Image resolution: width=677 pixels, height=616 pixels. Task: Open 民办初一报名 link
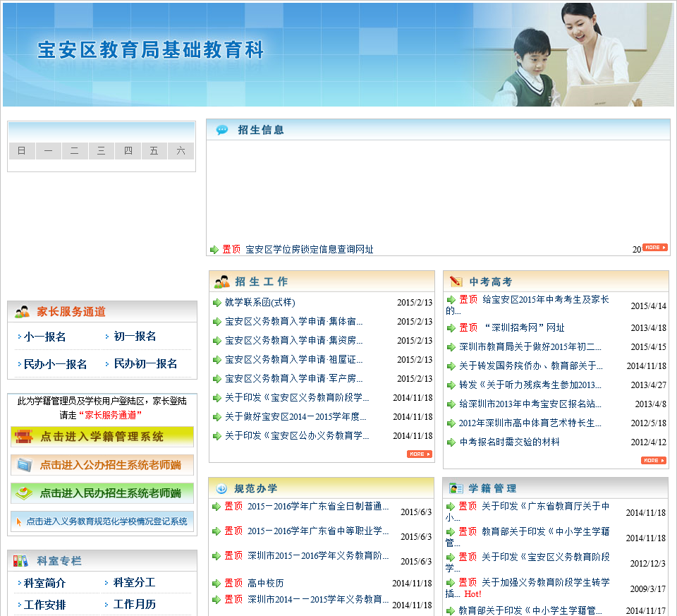pyautogui.click(x=145, y=363)
